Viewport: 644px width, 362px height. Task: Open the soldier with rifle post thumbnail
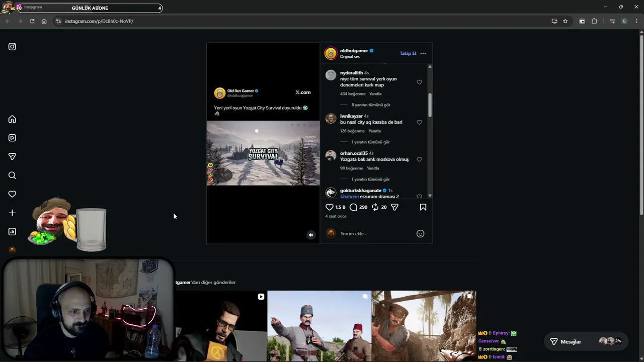(x=424, y=326)
